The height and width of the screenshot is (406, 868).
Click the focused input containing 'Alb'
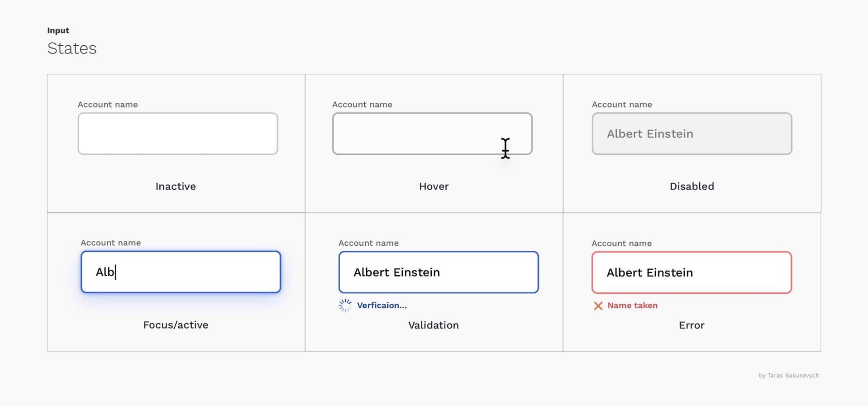[x=181, y=272]
